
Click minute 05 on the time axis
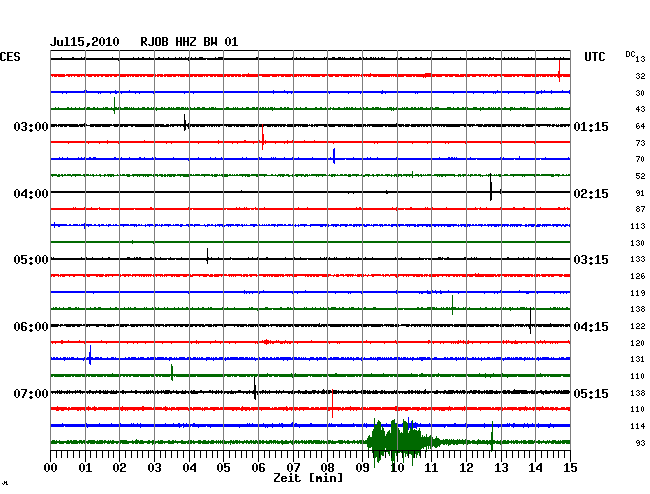click(223, 468)
